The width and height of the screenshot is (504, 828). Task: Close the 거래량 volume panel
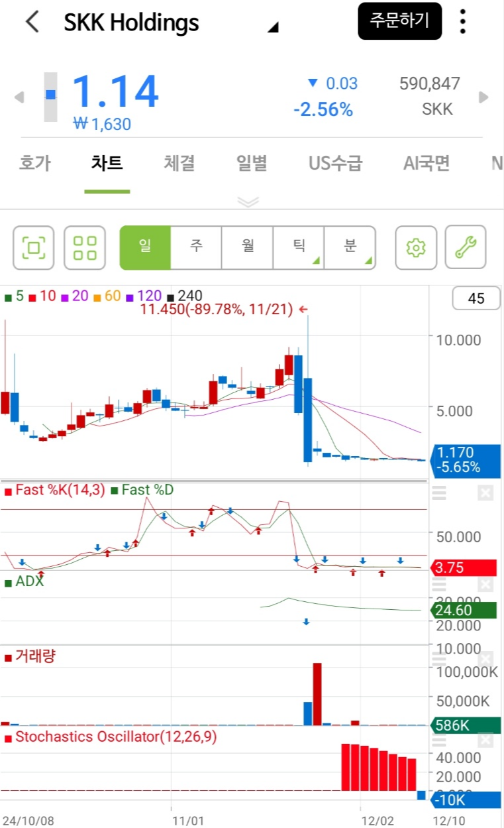[485, 660]
